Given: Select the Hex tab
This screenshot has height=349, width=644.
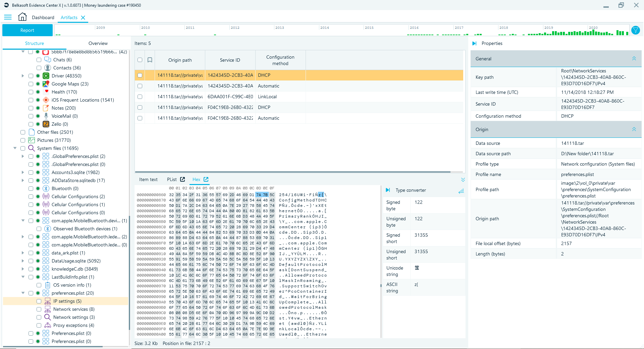Looking at the screenshot, I should (197, 179).
